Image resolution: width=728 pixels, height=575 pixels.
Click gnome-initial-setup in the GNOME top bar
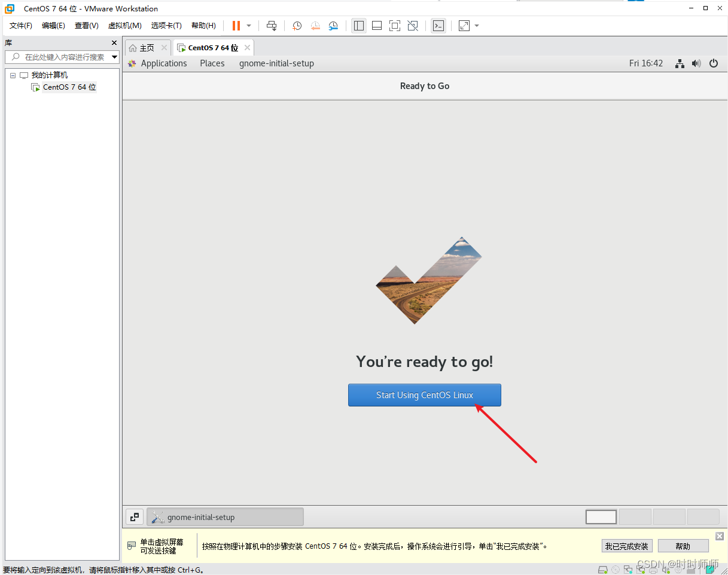click(276, 63)
